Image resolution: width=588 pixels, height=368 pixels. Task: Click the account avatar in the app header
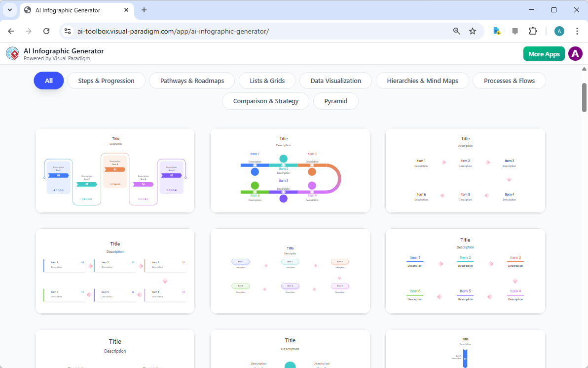click(575, 53)
